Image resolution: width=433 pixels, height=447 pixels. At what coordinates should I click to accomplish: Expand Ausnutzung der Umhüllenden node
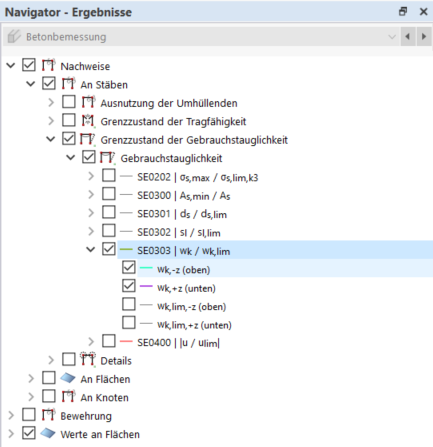tap(51, 102)
